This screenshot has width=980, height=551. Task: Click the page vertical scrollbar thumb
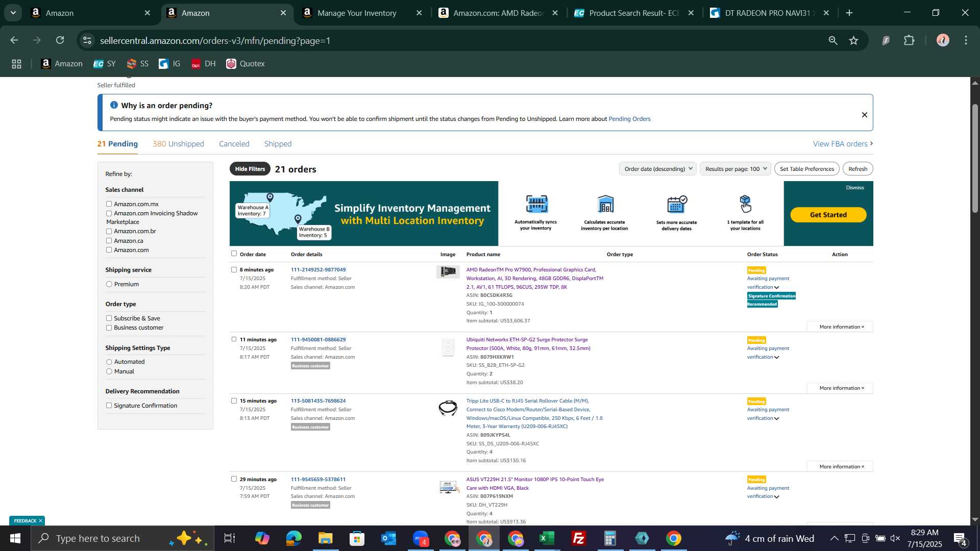point(975,158)
